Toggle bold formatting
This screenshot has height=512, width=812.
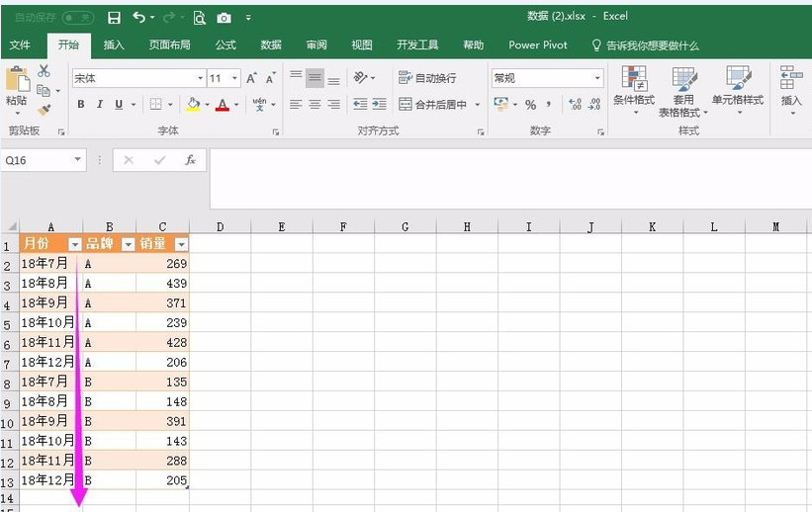click(81, 105)
